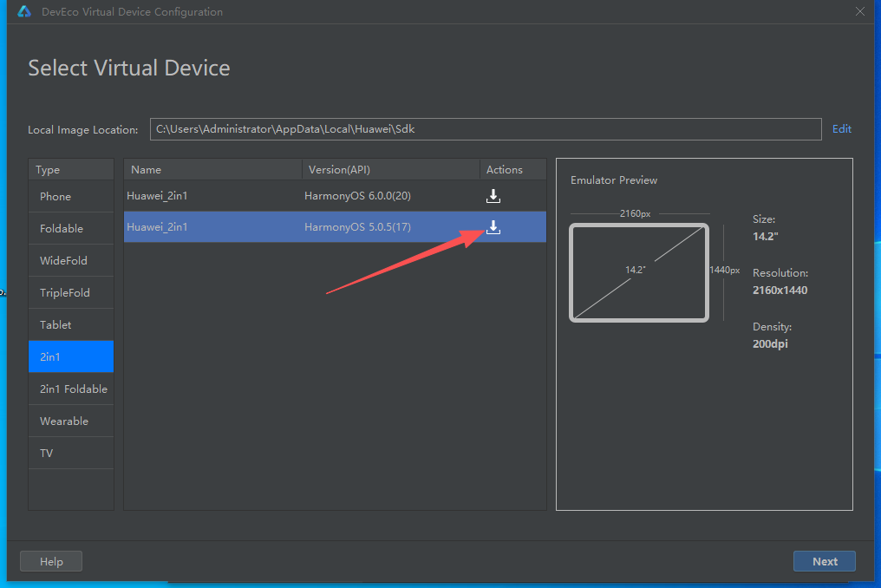The width and height of the screenshot is (881, 588).
Task: Select the Phone device type
Action: pyautogui.click(x=71, y=196)
